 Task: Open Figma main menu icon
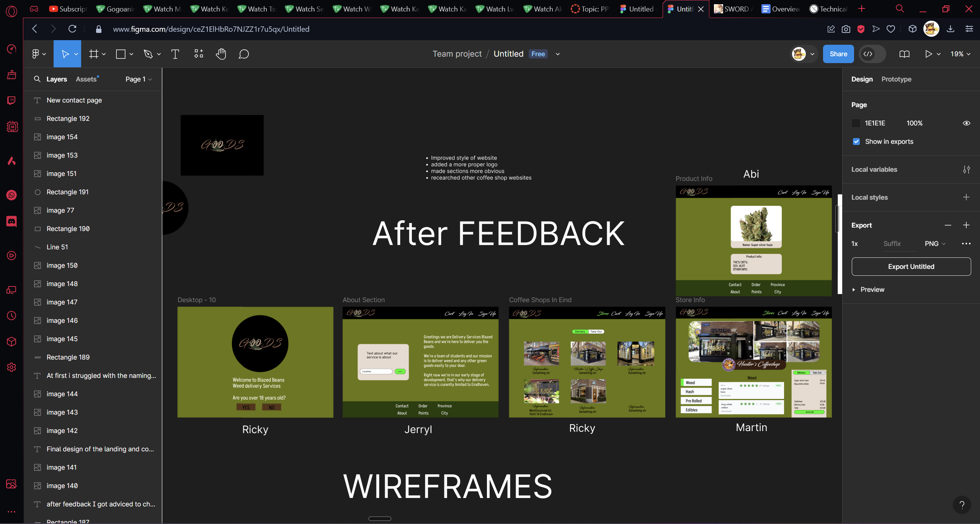36,54
